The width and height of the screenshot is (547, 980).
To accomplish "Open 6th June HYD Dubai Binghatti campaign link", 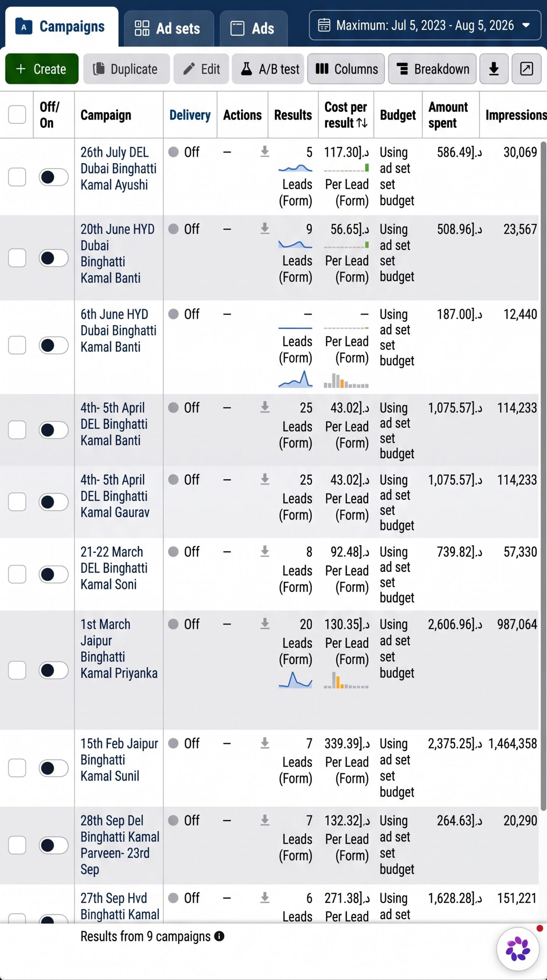I will tap(118, 330).
